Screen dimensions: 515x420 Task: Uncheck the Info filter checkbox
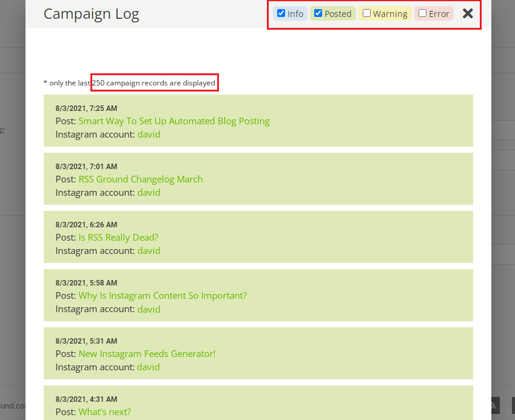281,13
